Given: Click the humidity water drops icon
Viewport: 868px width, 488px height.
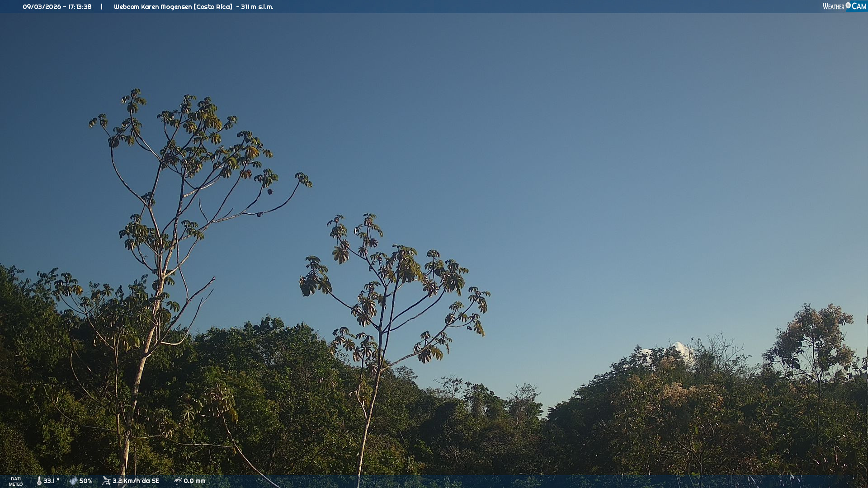Looking at the screenshot, I should pos(73,481).
